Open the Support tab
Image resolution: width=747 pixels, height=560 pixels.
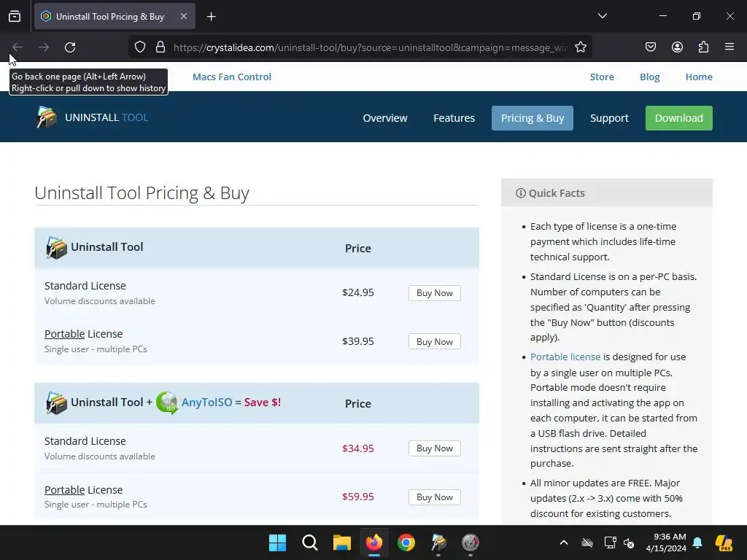(x=609, y=118)
